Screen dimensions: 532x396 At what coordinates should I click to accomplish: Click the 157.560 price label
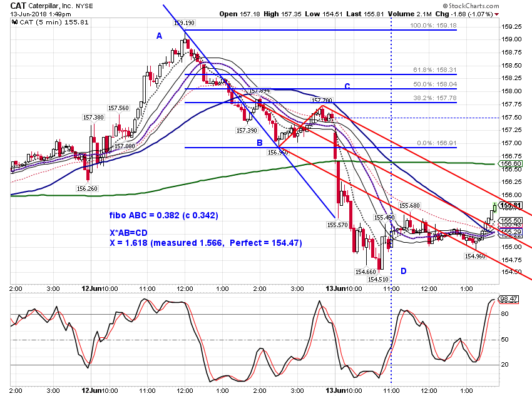click(x=118, y=108)
